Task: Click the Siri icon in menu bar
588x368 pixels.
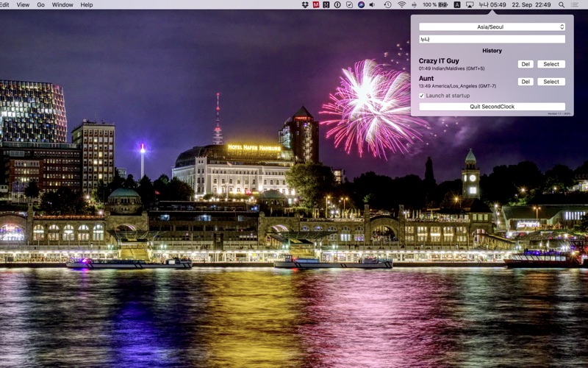Action: (361, 4)
